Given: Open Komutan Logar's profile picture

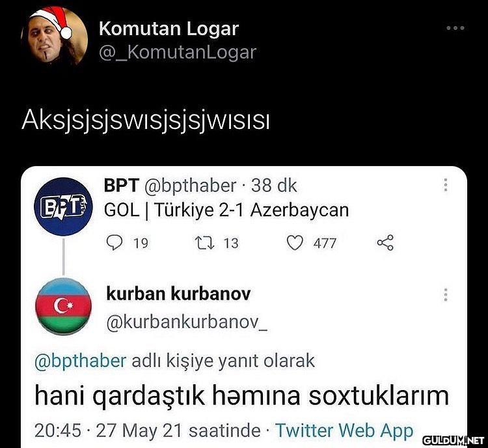Looking at the screenshot, I should [x=55, y=36].
